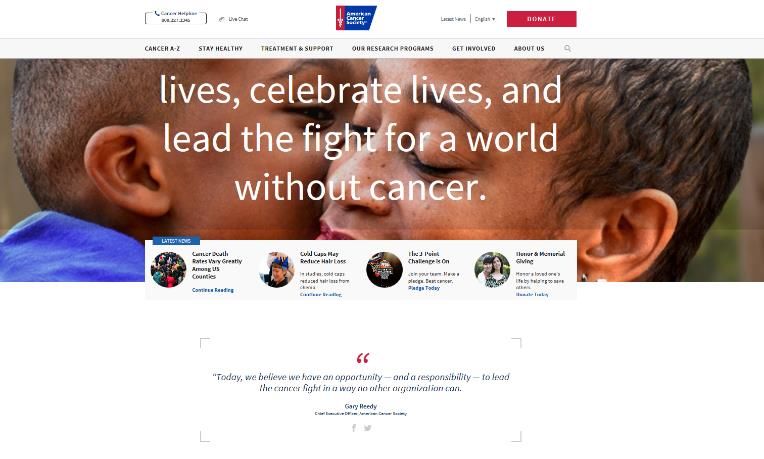Click the American Cancer Society logo
The width and height of the screenshot is (764, 459).
356,18
